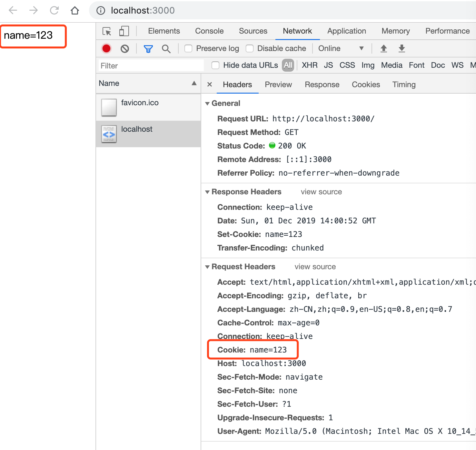Filter requests by Doc
476x450 pixels.
pos(438,65)
